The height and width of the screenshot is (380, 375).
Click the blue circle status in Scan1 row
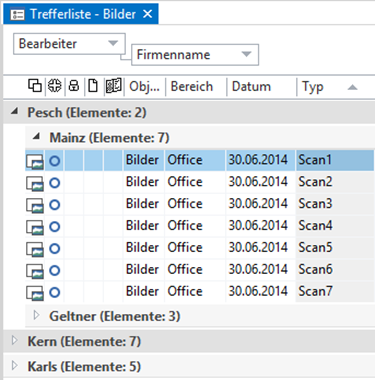(x=55, y=161)
